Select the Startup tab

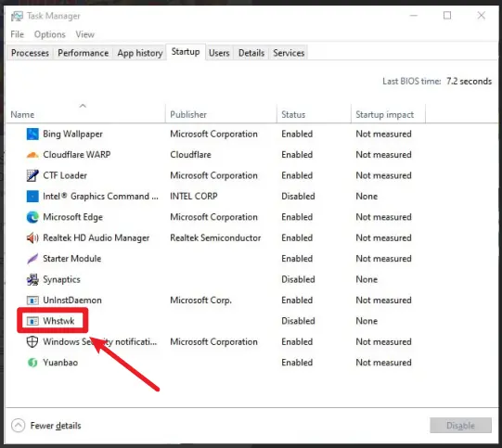[186, 52]
